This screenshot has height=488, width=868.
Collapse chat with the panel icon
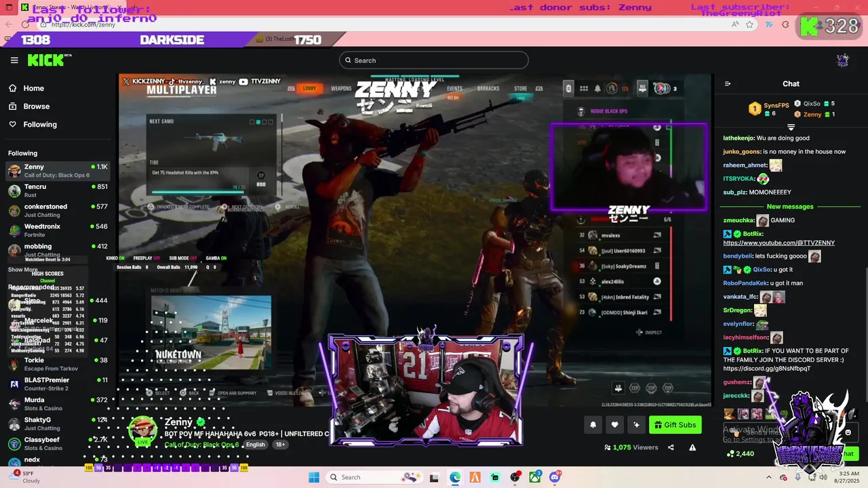[728, 84]
